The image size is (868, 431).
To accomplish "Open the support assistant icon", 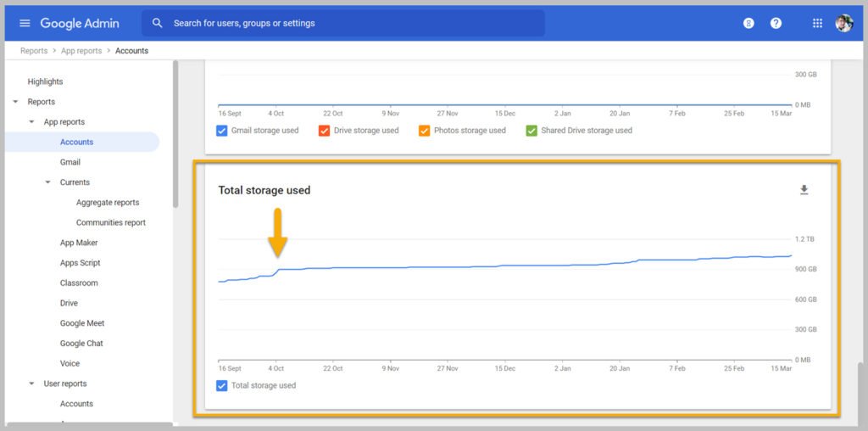I will click(748, 23).
